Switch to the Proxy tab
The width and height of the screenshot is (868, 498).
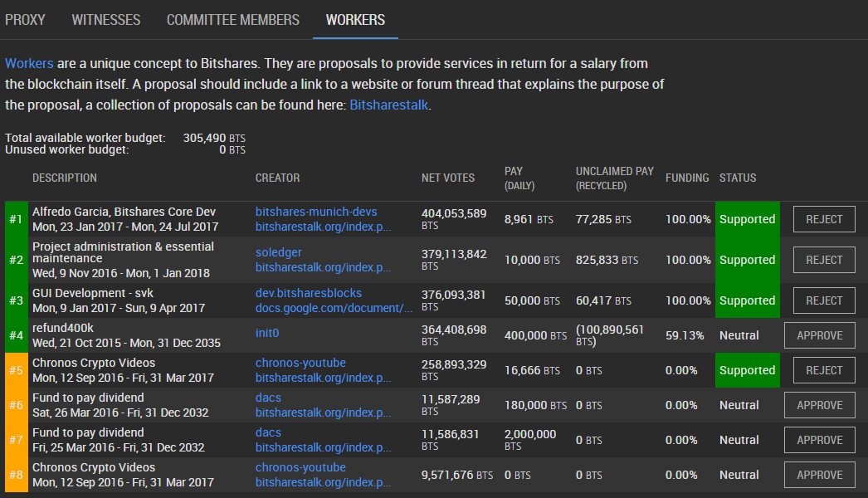coord(25,20)
